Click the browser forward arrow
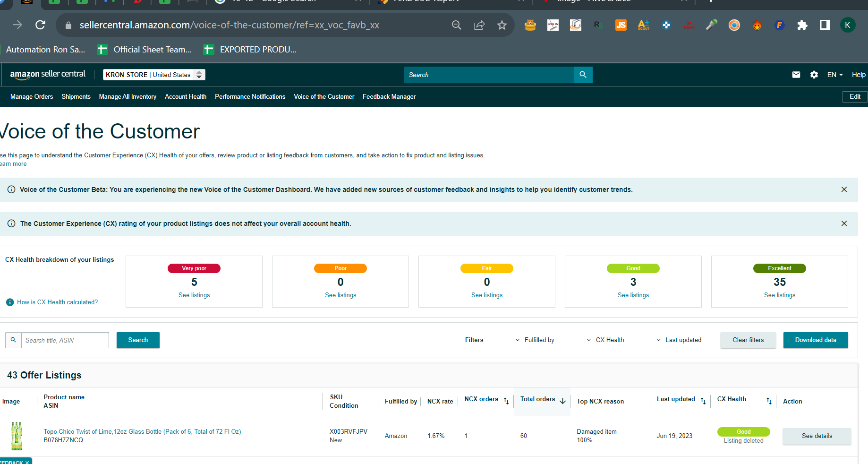868x464 pixels. tap(17, 25)
